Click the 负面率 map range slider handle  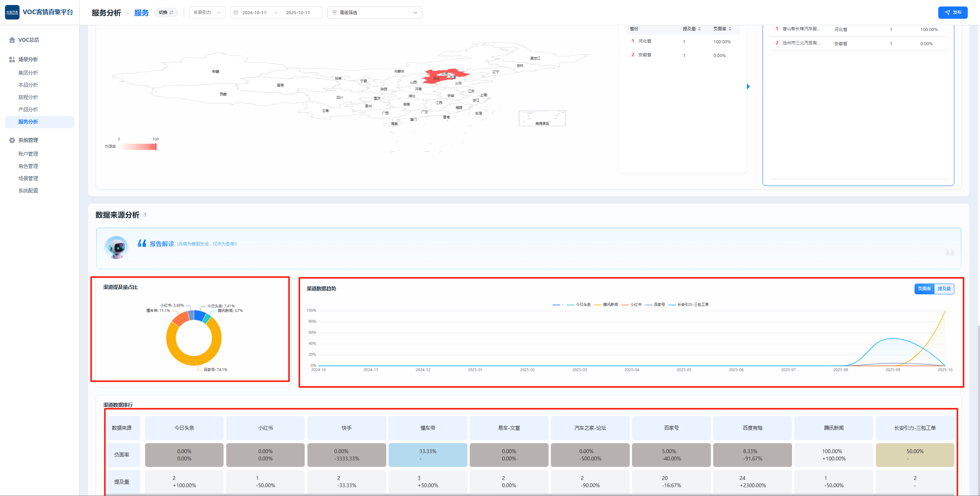click(x=155, y=147)
